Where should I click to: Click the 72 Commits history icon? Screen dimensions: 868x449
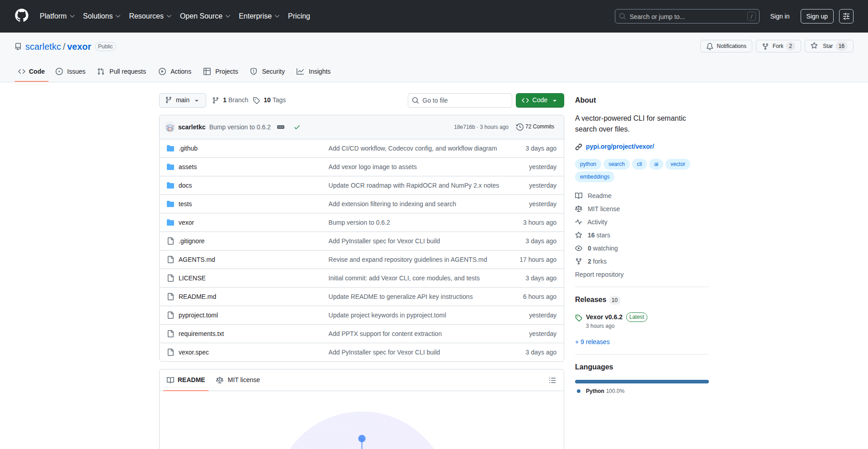[520, 127]
